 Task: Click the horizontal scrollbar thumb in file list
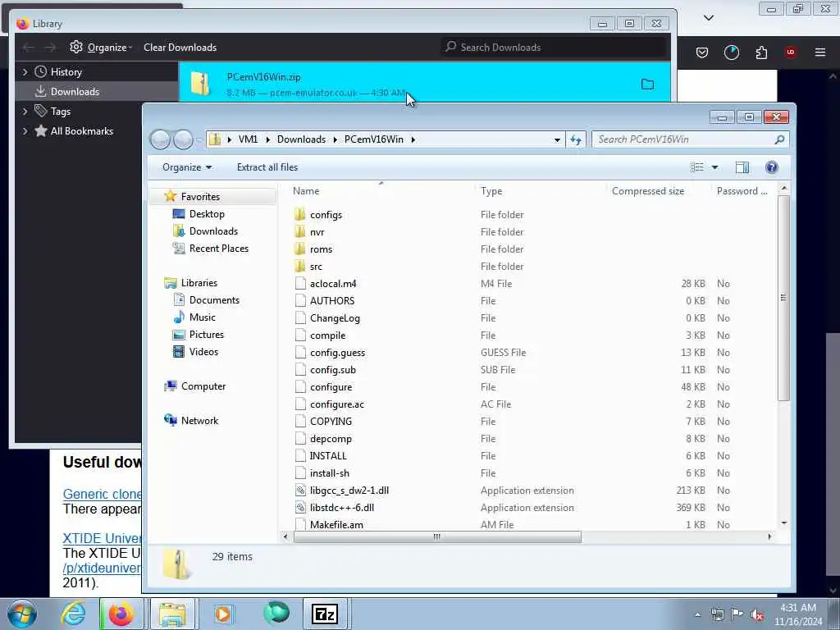437,536
